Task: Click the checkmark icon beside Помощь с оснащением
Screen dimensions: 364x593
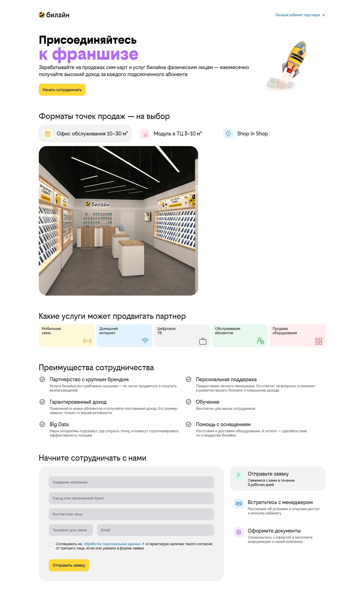Action: (189, 424)
